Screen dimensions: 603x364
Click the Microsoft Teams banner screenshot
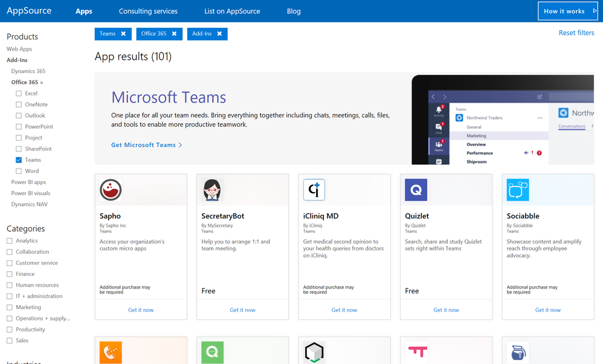tap(503, 120)
